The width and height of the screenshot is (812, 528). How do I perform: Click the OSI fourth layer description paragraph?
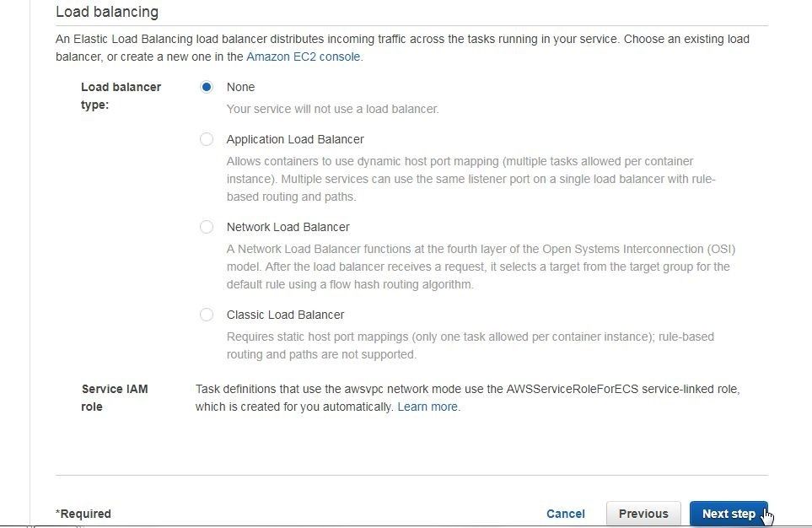(x=481, y=267)
